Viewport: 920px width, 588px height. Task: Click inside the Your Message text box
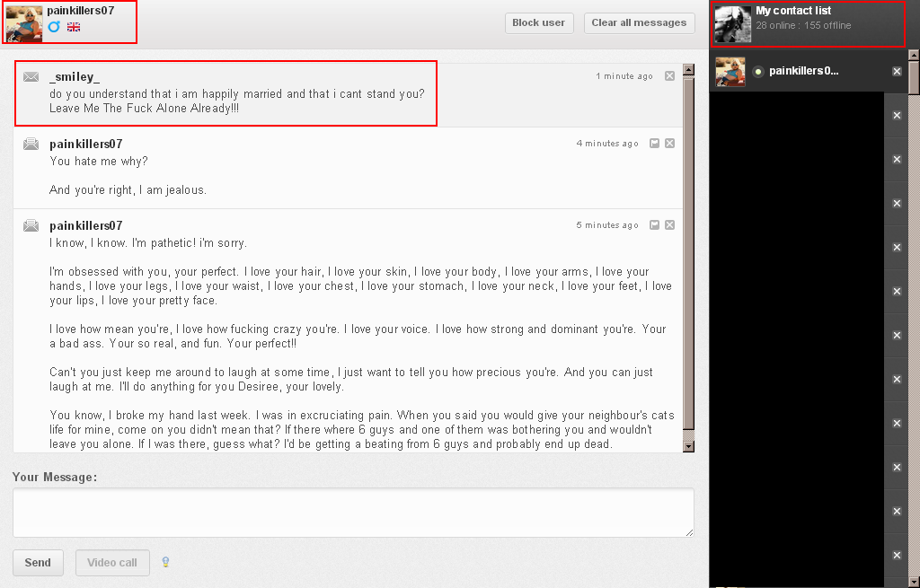coord(353,513)
